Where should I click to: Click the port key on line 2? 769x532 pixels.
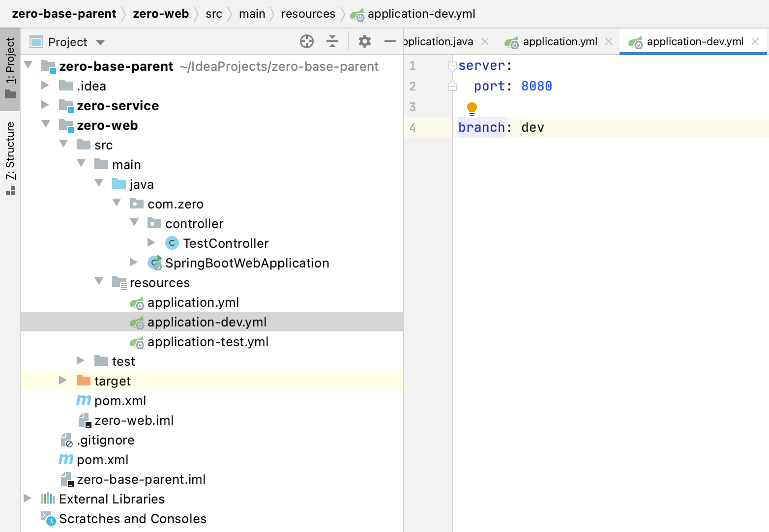[x=489, y=86]
